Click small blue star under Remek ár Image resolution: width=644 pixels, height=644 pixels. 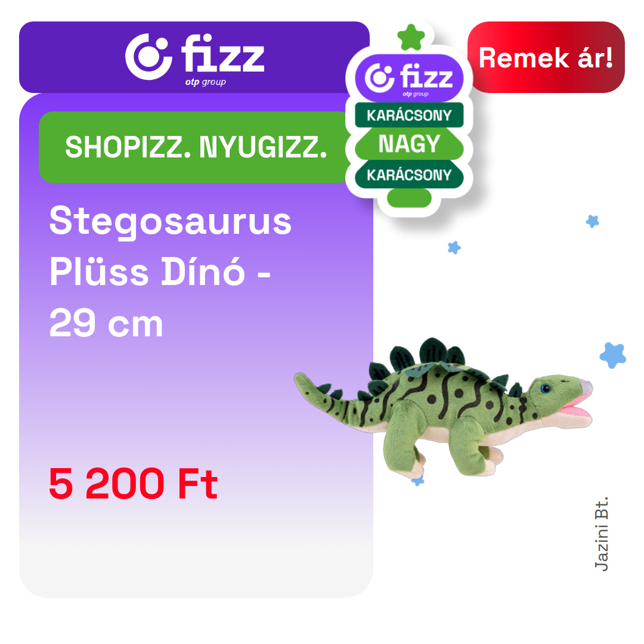(592, 221)
